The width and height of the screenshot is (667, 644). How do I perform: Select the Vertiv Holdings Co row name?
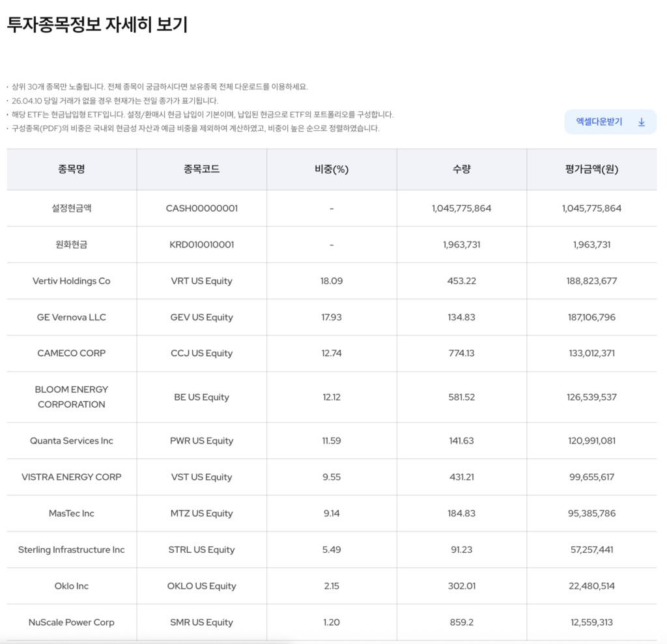72,281
